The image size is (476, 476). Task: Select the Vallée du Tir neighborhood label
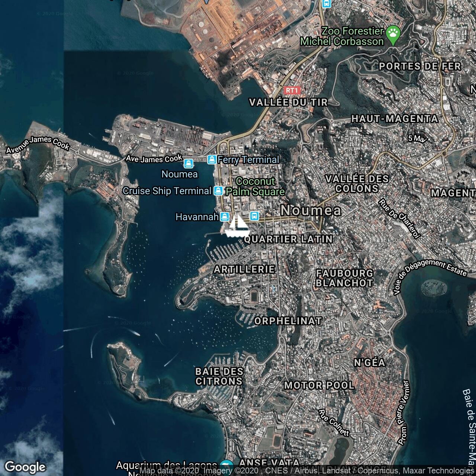coord(288,102)
